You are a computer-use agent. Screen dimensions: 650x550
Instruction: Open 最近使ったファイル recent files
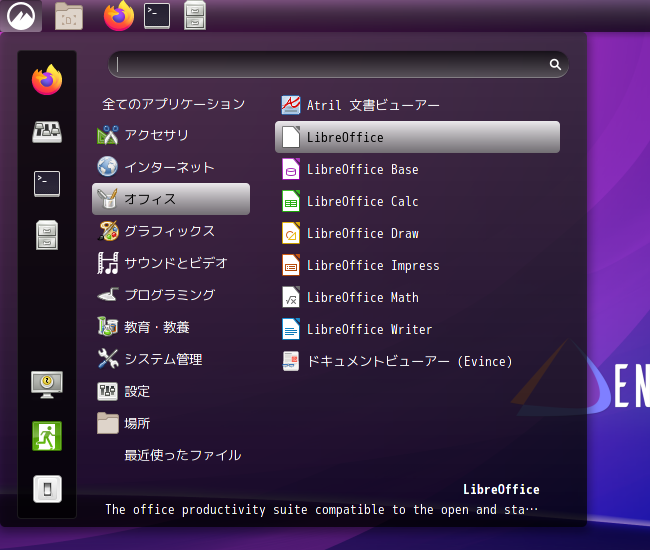point(171,455)
